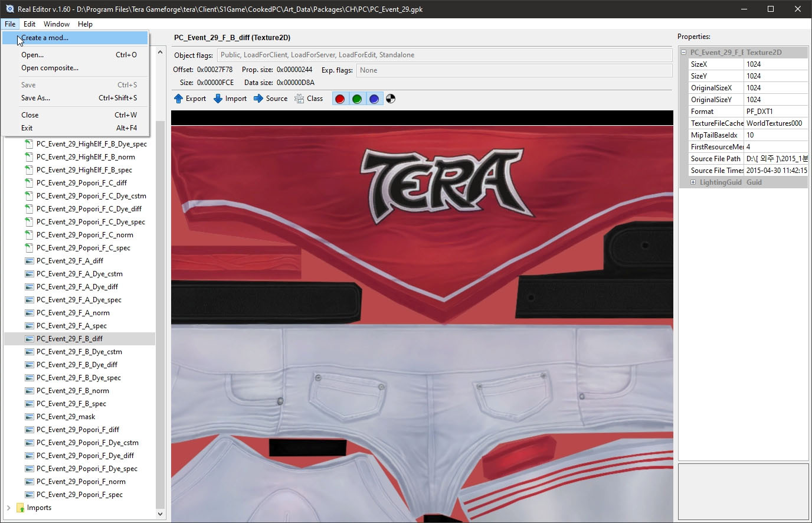Expand the LightingGuid property group
The height and width of the screenshot is (523, 812).
tap(693, 182)
